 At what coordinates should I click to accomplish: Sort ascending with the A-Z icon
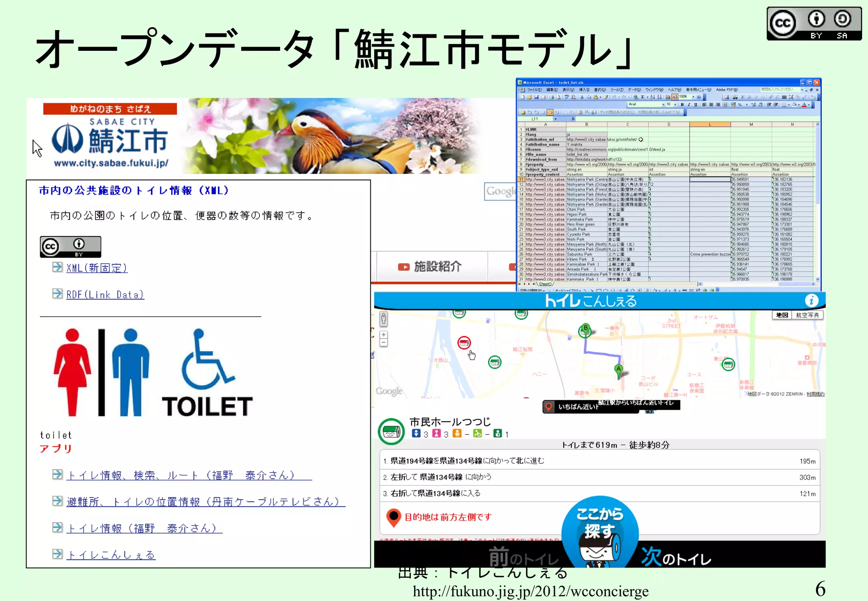653,97
